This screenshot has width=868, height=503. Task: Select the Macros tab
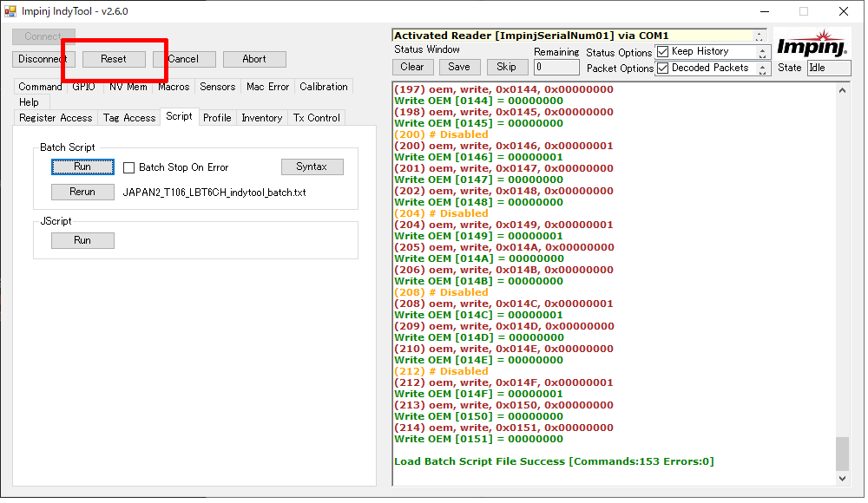174,87
